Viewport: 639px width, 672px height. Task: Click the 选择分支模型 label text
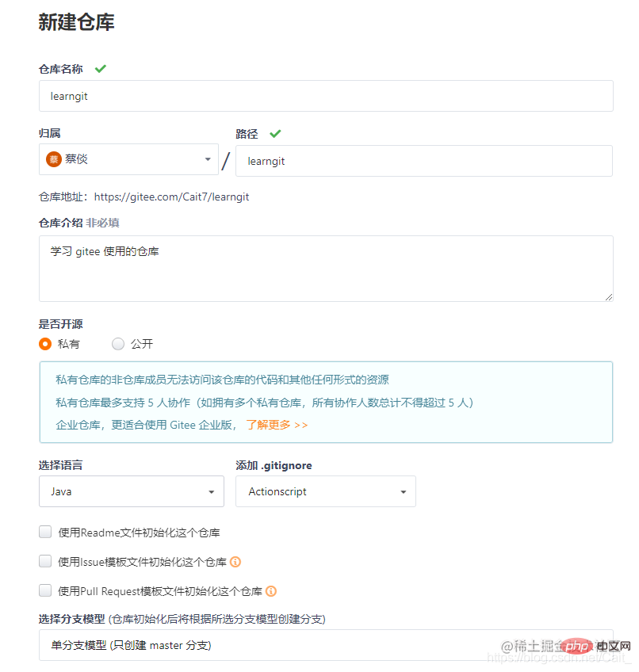pos(71,619)
